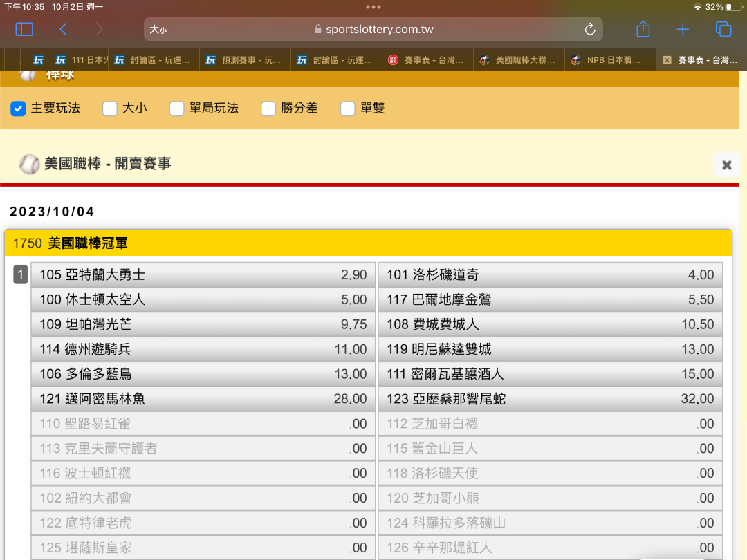Click the disabled 122 底特律老虎 row
Image resolution: width=747 pixels, height=560 pixels.
click(203, 523)
